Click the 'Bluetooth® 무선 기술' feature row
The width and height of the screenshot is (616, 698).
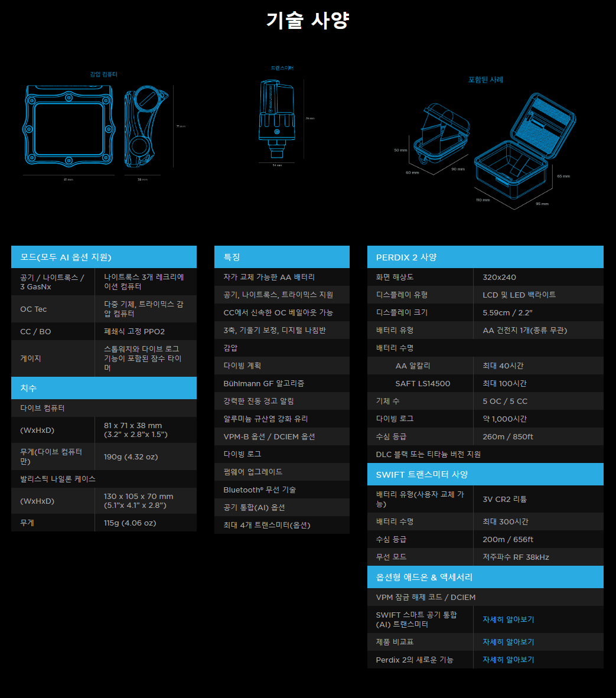click(282, 490)
